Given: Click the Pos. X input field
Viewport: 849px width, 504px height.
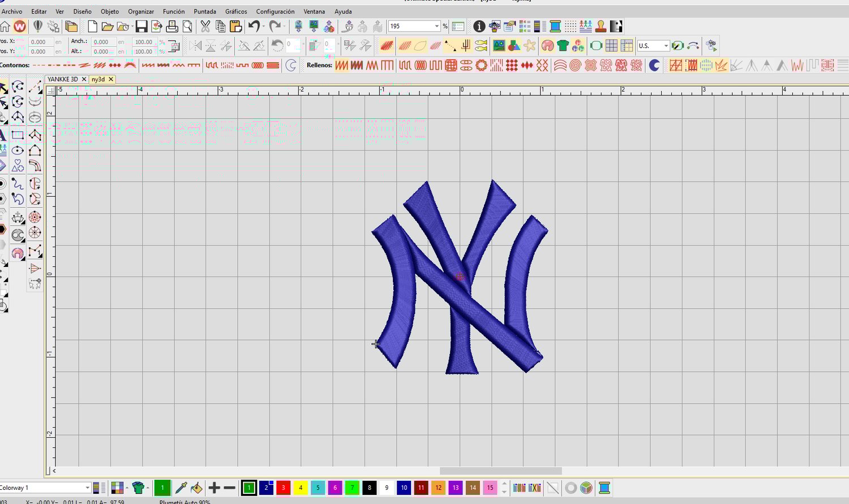Looking at the screenshot, I should click(x=41, y=42).
